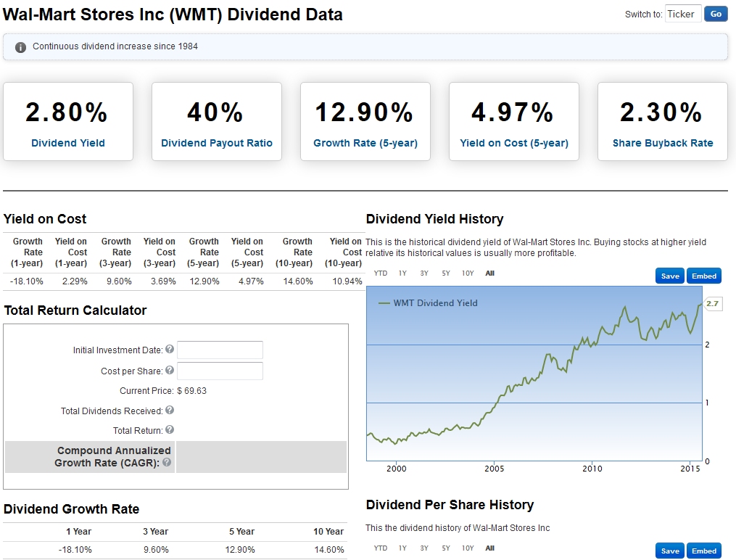
Task: Select 10Y range on Dividend Yield History
Action: tap(468, 273)
